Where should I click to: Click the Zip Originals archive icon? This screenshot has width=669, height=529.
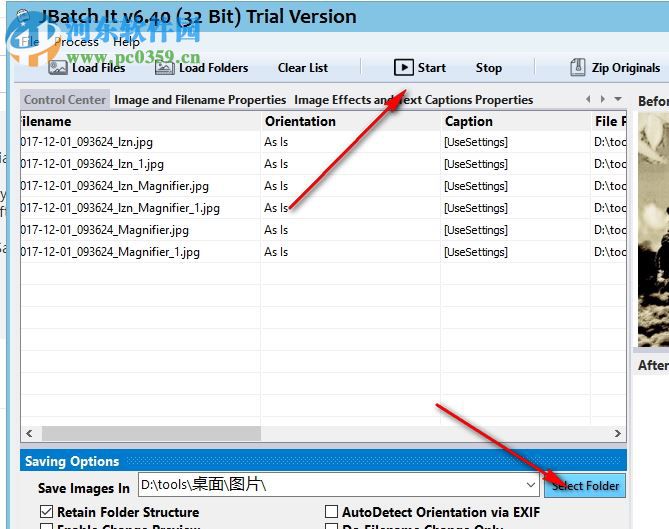(578, 67)
